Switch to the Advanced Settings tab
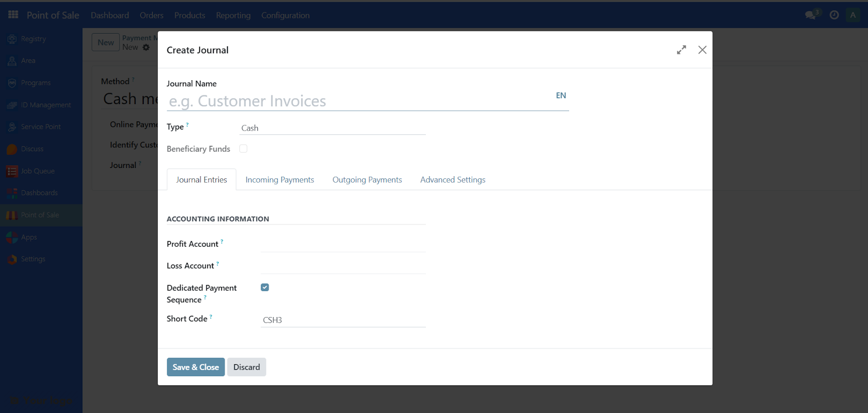 pos(452,180)
